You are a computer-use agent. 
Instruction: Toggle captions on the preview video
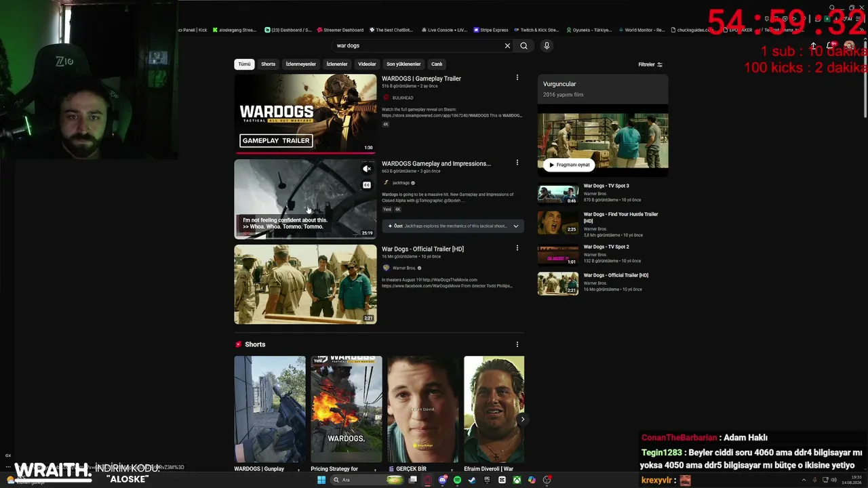(x=367, y=185)
